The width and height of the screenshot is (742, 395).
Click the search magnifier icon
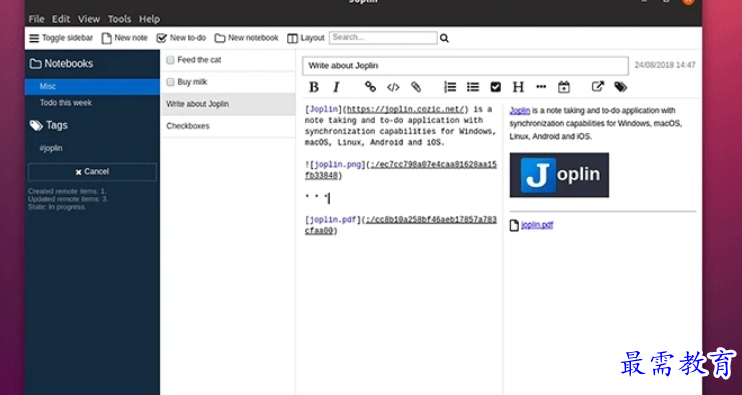tap(444, 38)
